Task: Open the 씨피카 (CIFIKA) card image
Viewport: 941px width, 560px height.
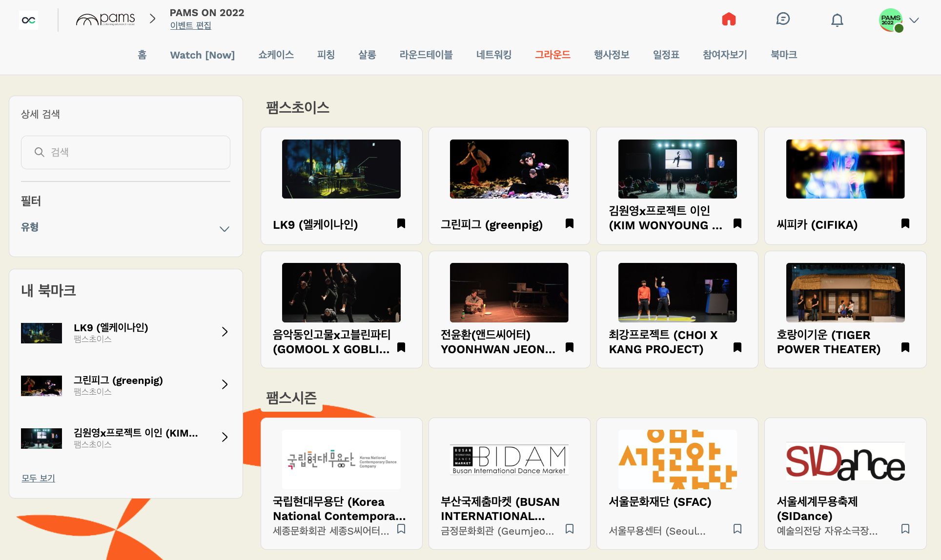Action: click(845, 169)
